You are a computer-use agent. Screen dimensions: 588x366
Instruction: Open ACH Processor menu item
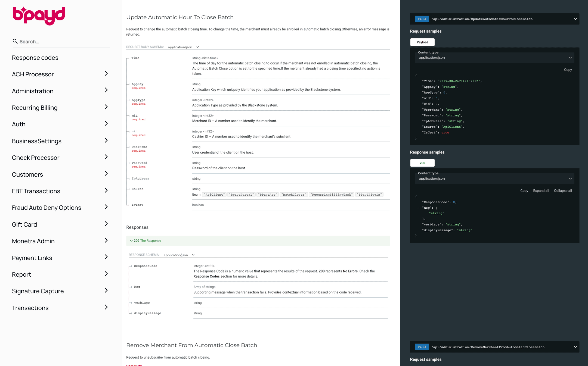33,74
